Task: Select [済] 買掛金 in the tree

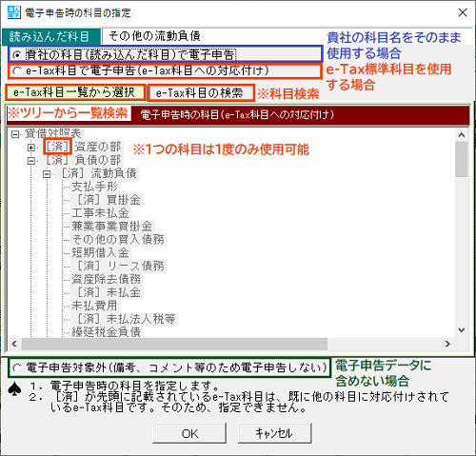Action: point(108,200)
